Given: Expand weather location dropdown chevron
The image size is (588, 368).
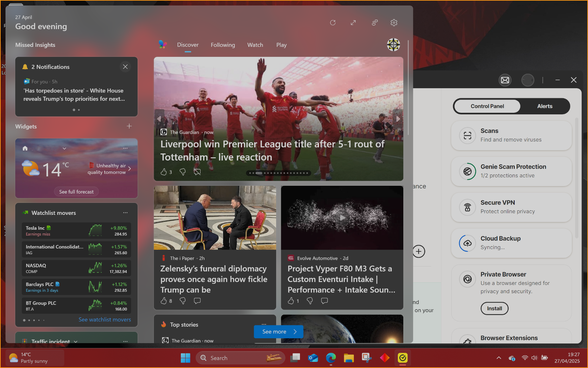Looking at the screenshot, I should pyautogui.click(x=64, y=148).
